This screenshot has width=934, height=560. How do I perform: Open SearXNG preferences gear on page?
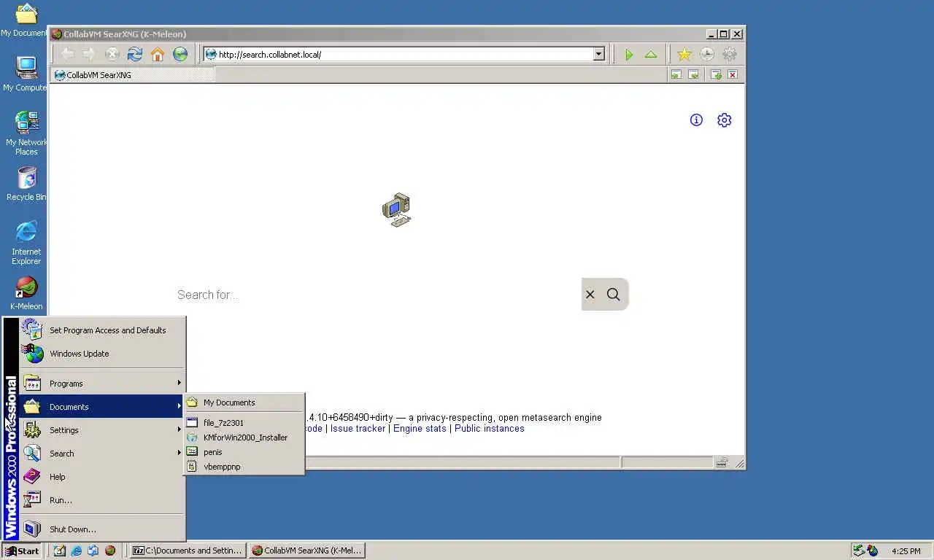coord(724,120)
